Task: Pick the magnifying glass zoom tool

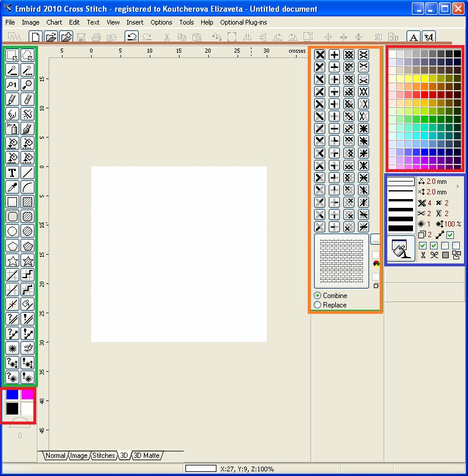Action: point(27,85)
